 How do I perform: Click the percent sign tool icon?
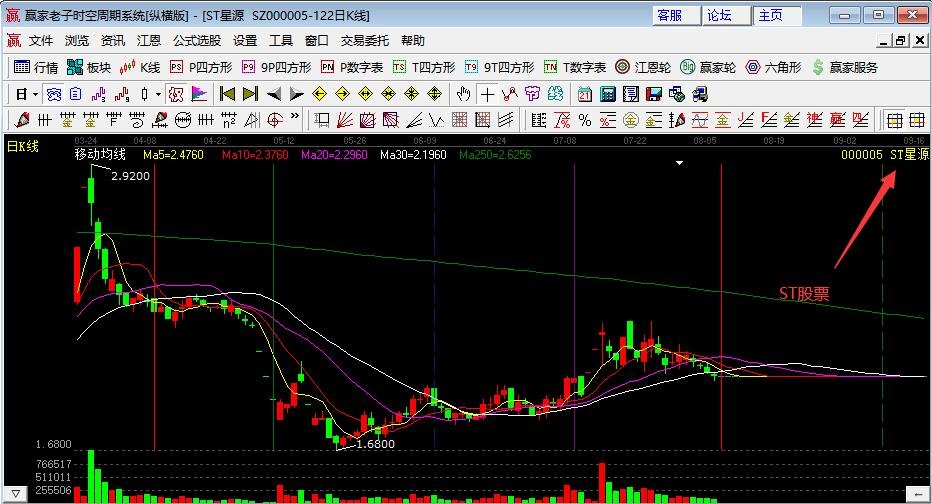[x=585, y=120]
